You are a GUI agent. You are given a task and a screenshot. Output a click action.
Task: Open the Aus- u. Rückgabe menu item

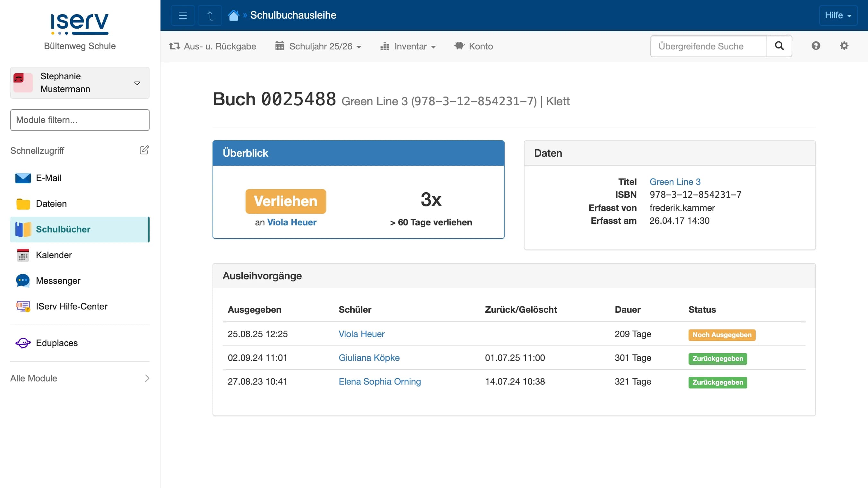(x=213, y=46)
